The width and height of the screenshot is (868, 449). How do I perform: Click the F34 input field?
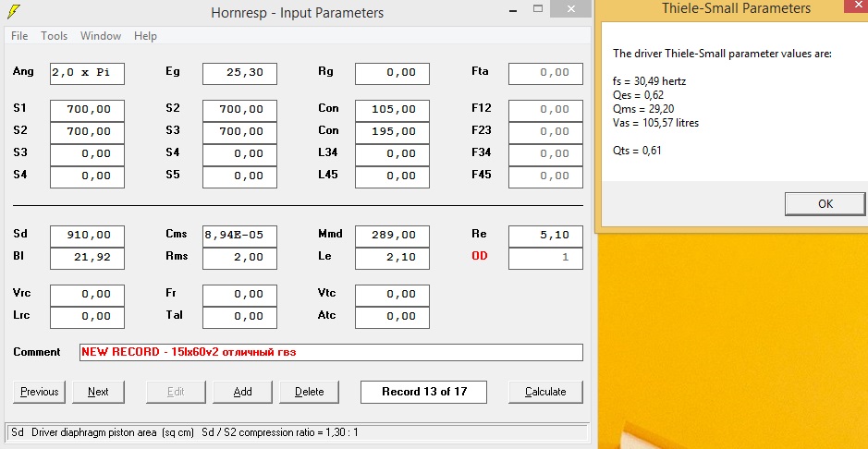(x=545, y=155)
